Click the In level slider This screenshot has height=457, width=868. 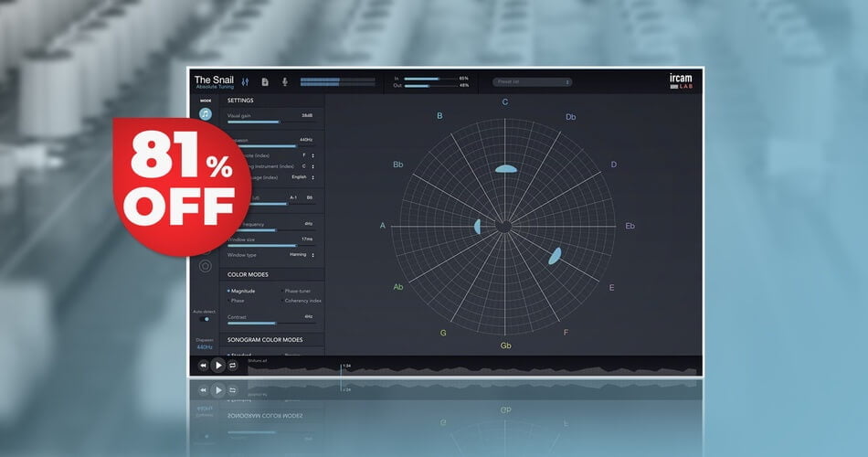coord(429,79)
